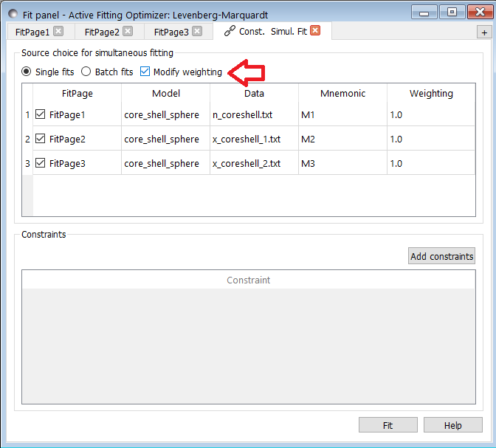Uncheck the FitPage2 row checkbox
496x448 pixels.
tap(40, 139)
